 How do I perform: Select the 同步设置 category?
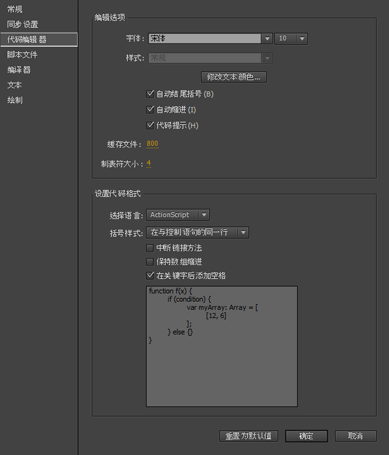click(22, 24)
